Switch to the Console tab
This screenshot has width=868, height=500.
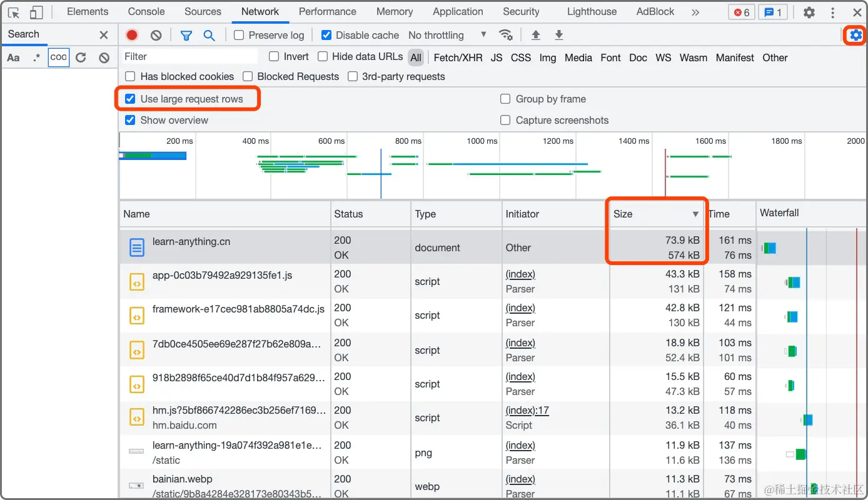[x=146, y=12]
